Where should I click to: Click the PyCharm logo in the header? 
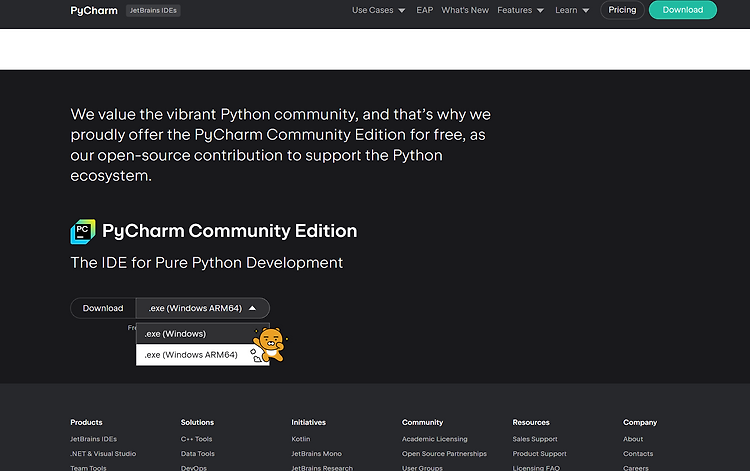click(x=94, y=11)
